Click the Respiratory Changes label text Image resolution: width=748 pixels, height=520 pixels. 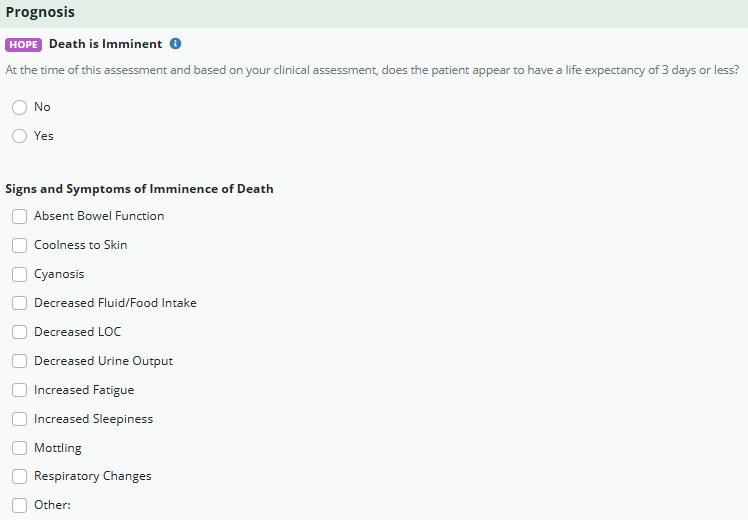(93, 477)
